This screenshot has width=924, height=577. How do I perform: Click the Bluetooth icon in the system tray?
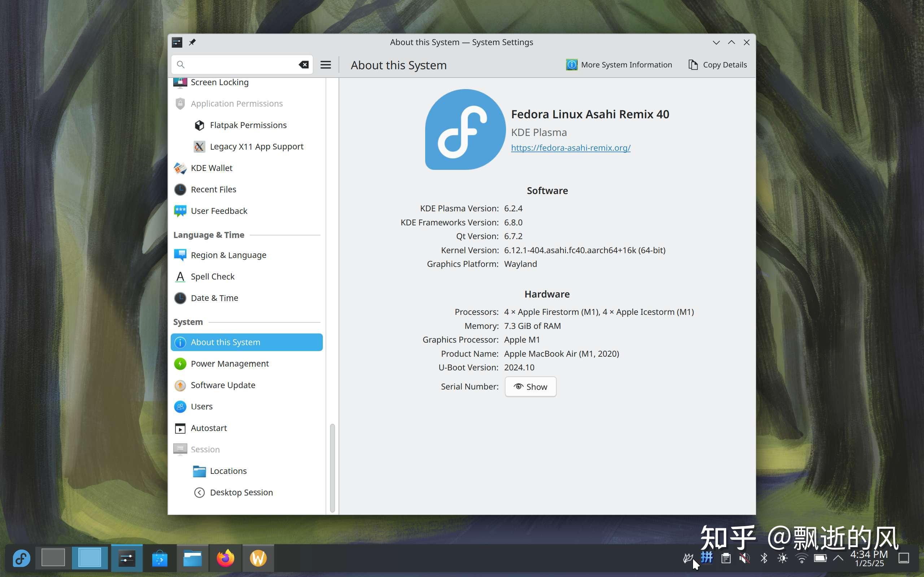[764, 558]
